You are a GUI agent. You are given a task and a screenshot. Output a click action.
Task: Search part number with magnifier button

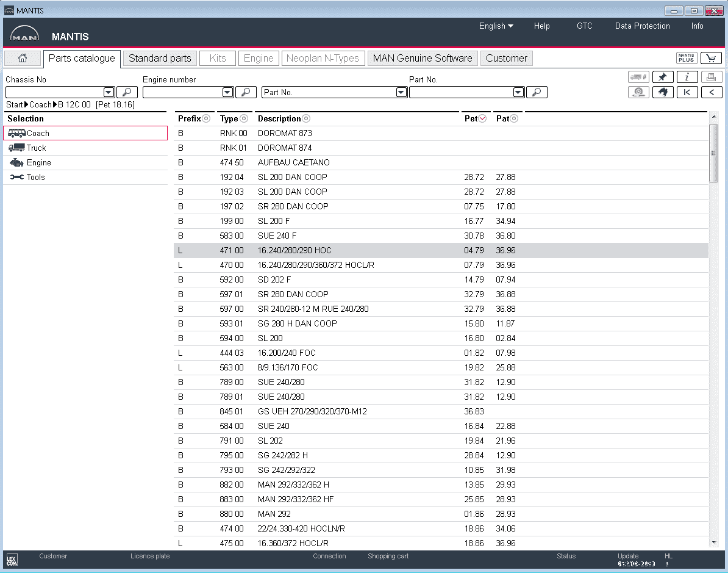(x=537, y=92)
